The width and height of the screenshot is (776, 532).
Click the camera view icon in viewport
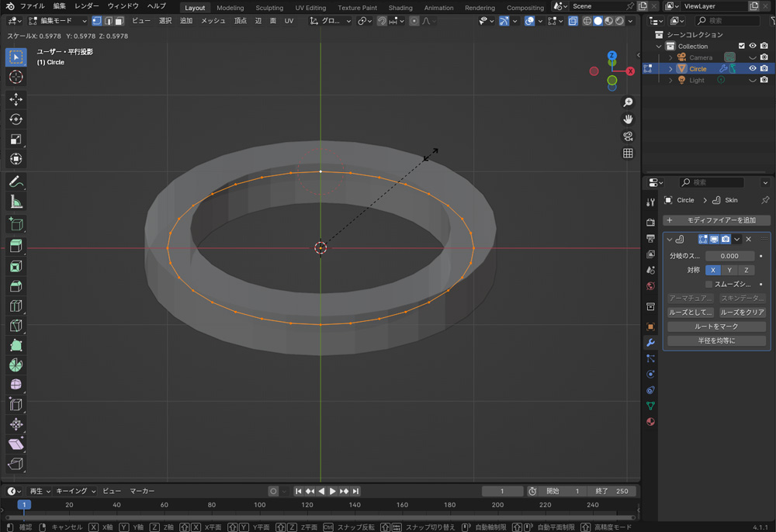(x=628, y=136)
